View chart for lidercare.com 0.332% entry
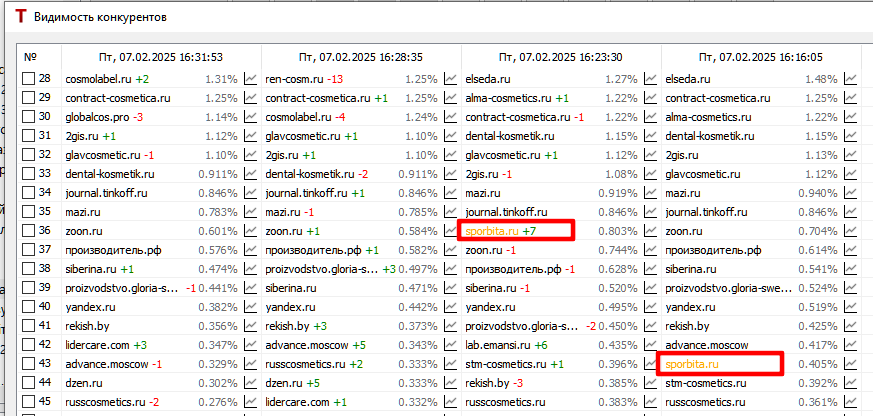The image size is (873, 416). click(450, 402)
